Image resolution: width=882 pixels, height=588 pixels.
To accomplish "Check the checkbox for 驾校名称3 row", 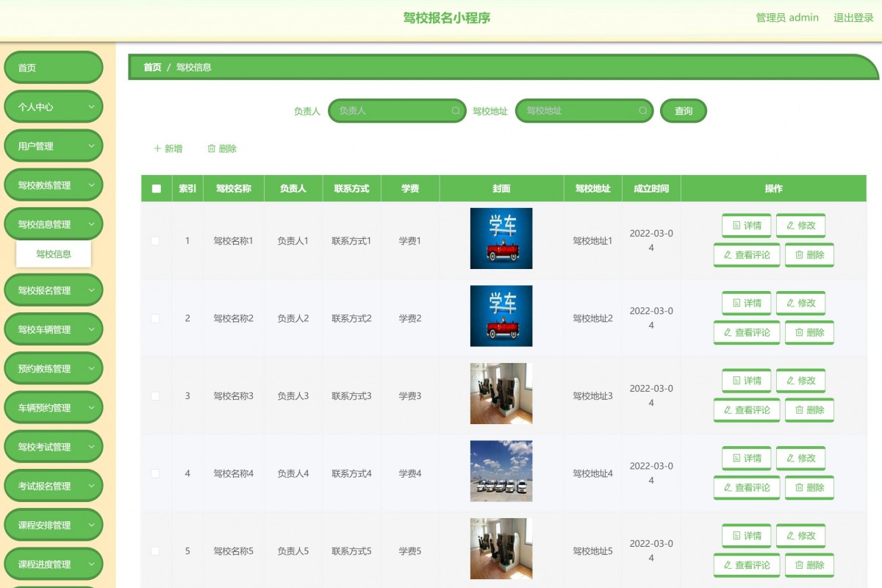I will click(155, 395).
